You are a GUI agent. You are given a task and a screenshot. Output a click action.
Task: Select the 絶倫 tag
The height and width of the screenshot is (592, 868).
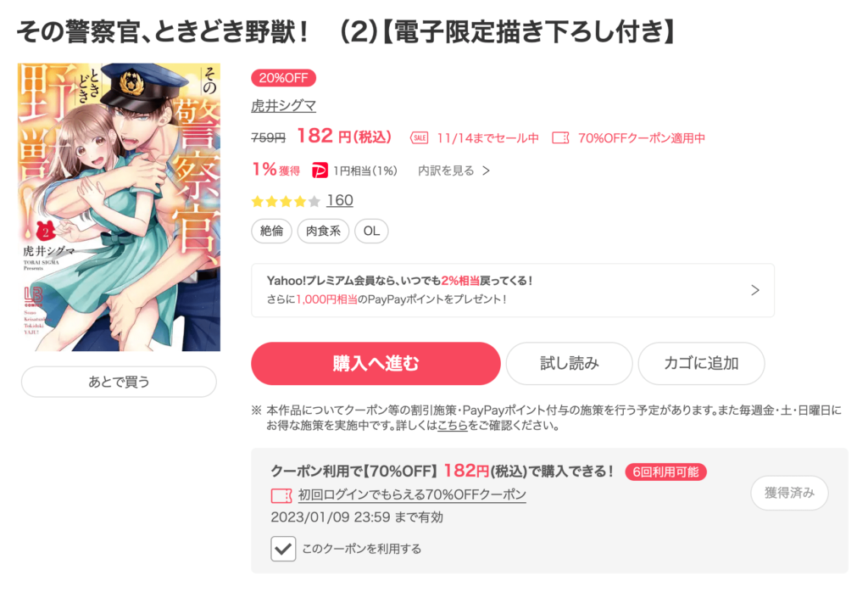tap(271, 231)
